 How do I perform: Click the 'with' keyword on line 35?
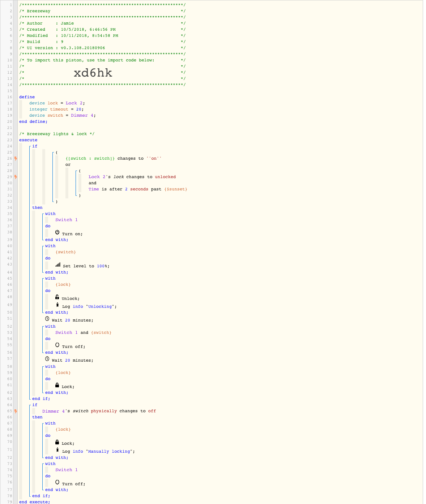50,214
